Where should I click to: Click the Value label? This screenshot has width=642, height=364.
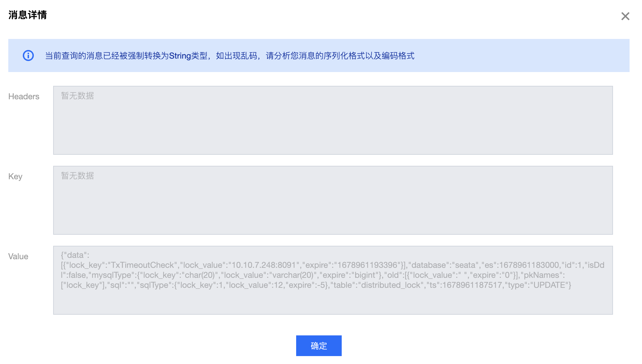[18, 256]
